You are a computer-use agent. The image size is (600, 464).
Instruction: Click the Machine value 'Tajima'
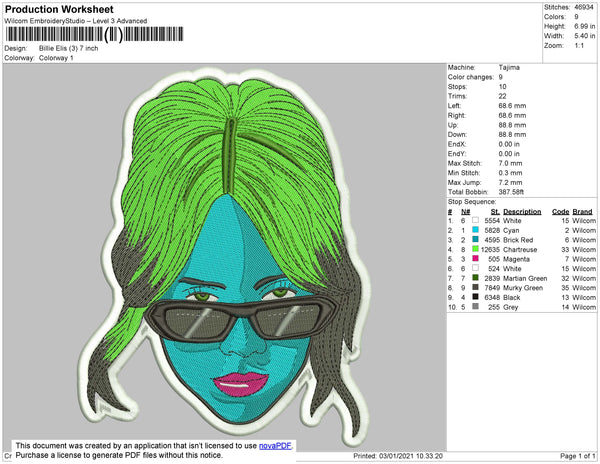click(509, 67)
